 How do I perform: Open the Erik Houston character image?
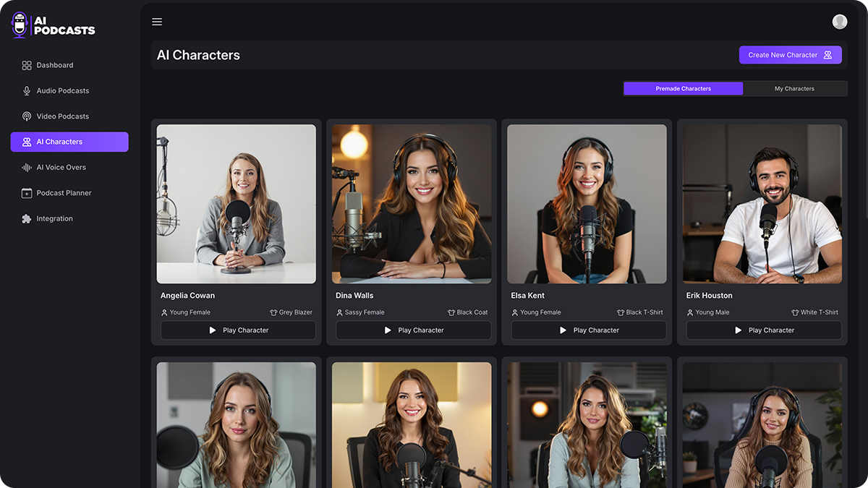[762, 204]
